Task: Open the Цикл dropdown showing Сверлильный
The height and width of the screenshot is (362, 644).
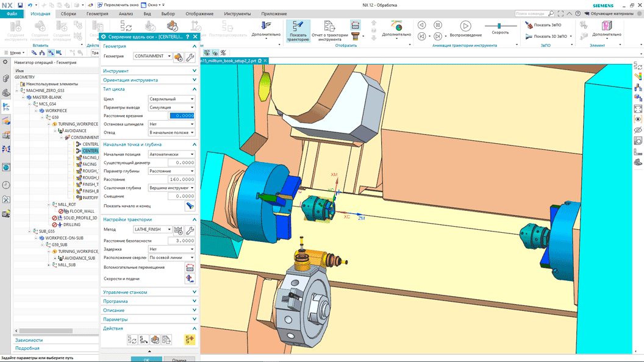Action: [171, 99]
